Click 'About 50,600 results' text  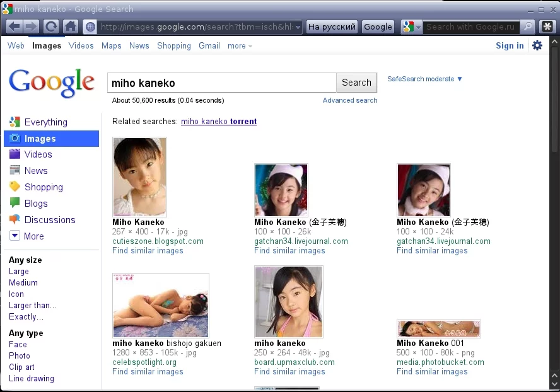tap(144, 100)
